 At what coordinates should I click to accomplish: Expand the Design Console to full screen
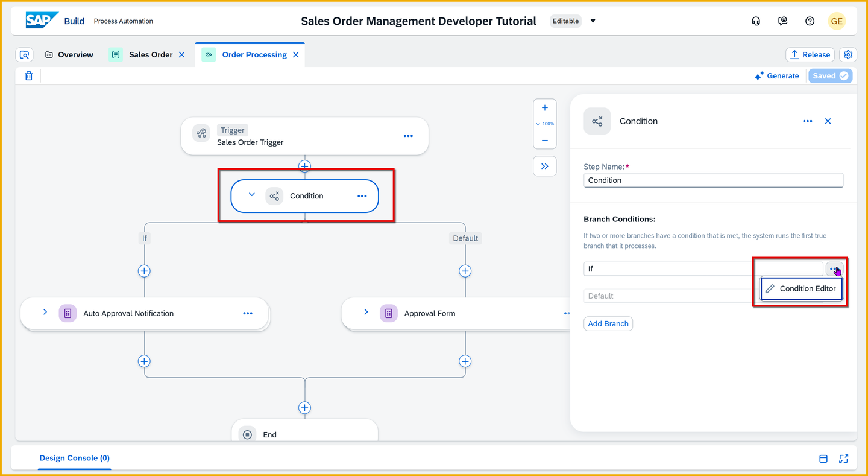[844, 459]
